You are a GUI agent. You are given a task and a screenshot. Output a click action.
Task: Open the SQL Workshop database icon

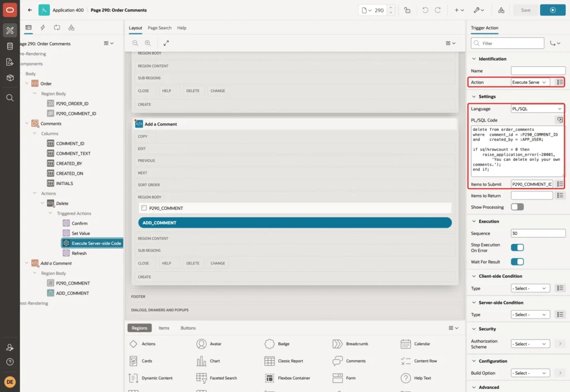pos(10,46)
